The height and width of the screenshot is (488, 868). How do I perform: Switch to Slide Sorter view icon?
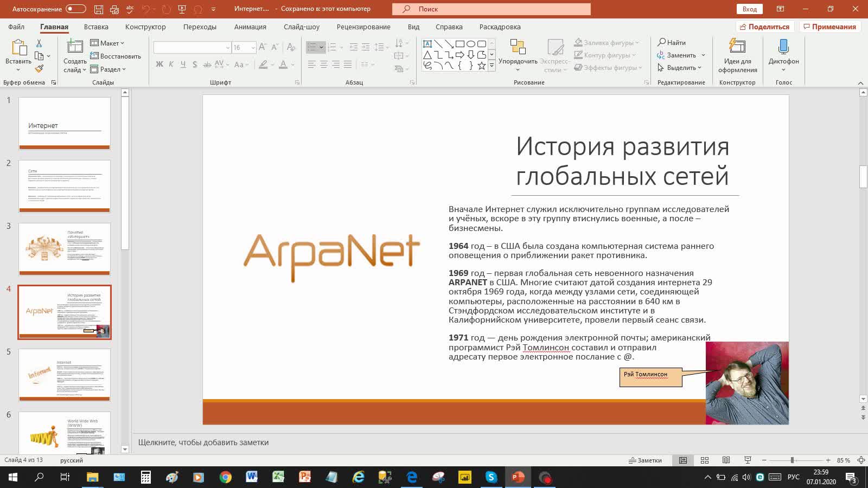[705, 460]
